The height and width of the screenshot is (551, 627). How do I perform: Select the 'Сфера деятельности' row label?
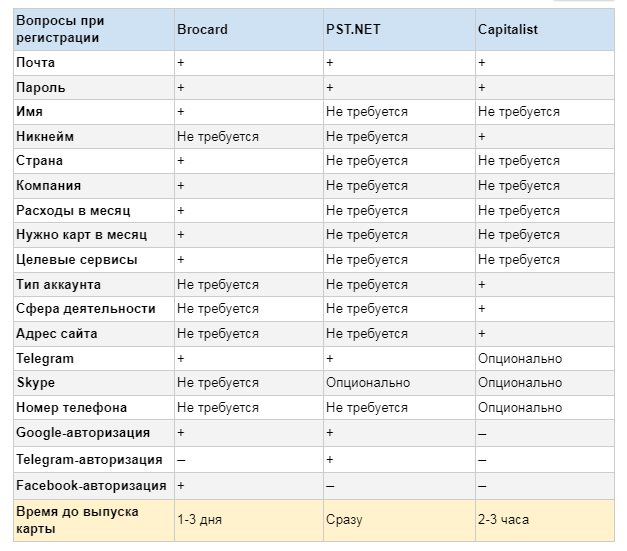tap(86, 309)
